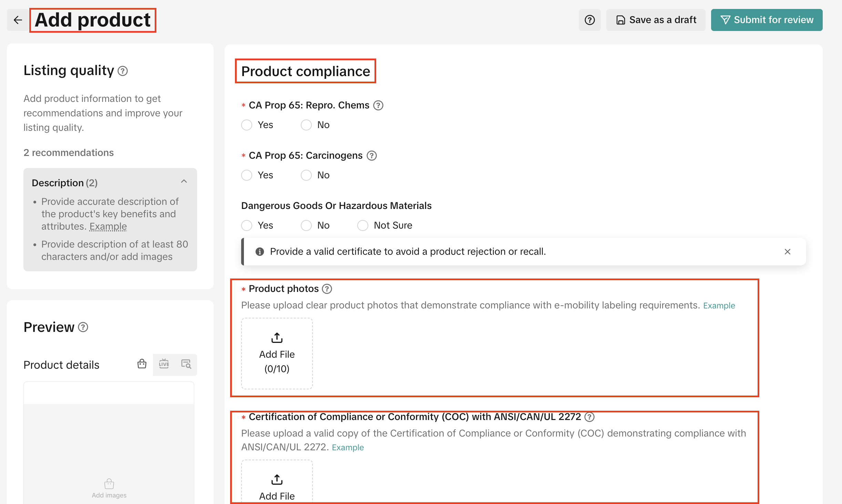This screenshot has height=504, width=842.
Task: Click Submit for review button
Action: click(x=767, y=20)
